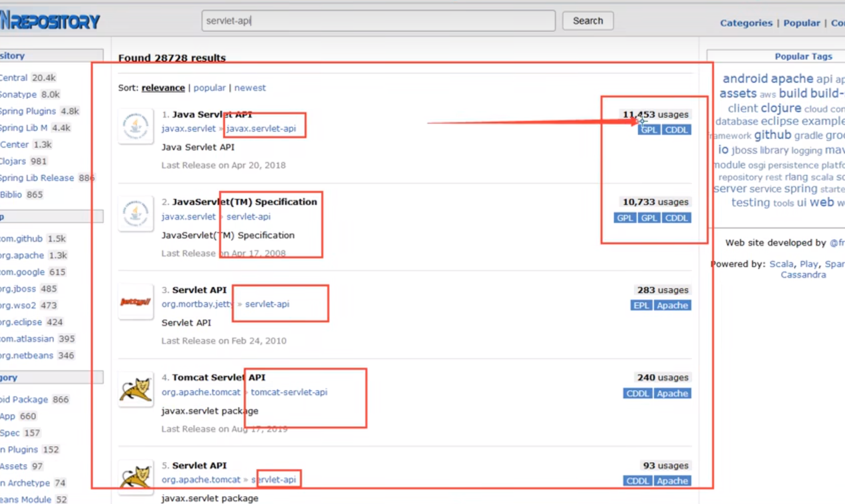Click the Apache badge under 240 usages
845x504 pixels.
click(672, 393)
